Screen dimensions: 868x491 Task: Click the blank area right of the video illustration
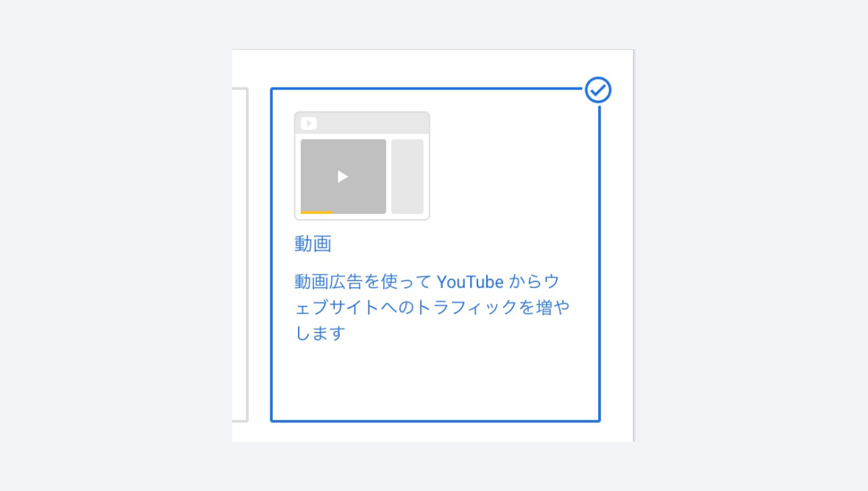(x=512, y=166)
